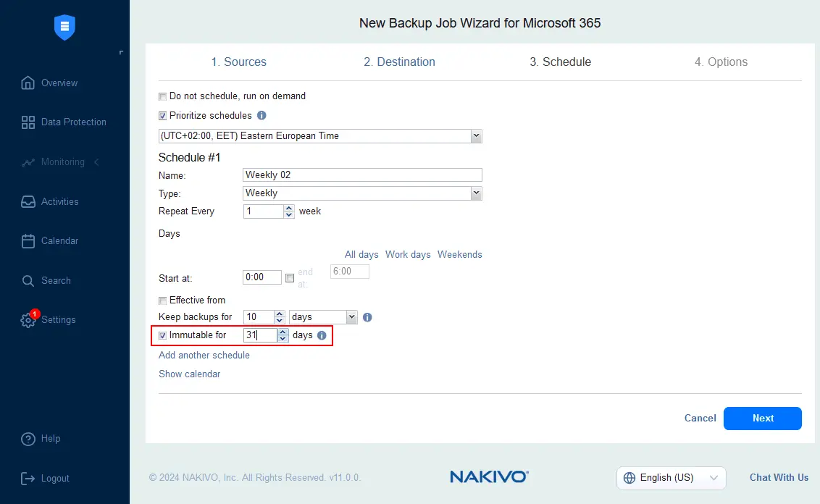820x504 pixels.
Task: Decrease Immutable for days value
Action: click(283, 339)
